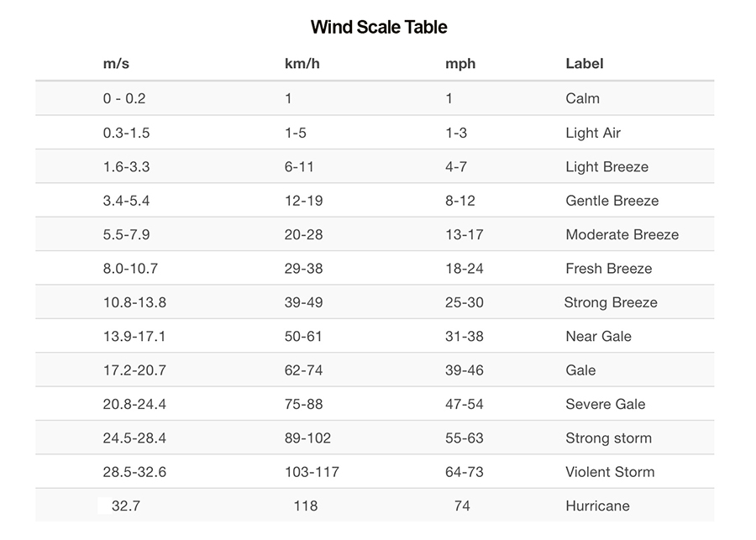Viewport: 756px width, 540px height.
Task: Select the mph column header
Action: pos(460,64)
